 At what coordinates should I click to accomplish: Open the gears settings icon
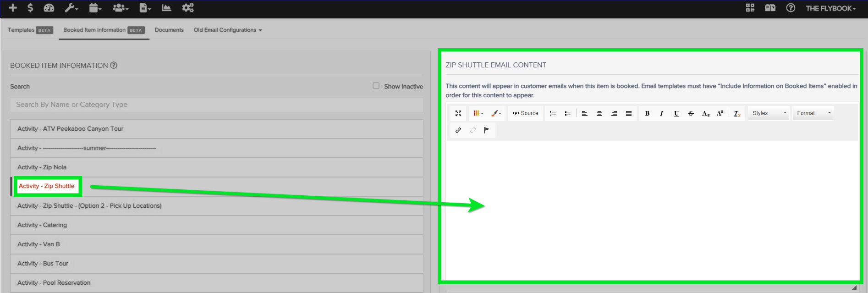click(187, 8)
